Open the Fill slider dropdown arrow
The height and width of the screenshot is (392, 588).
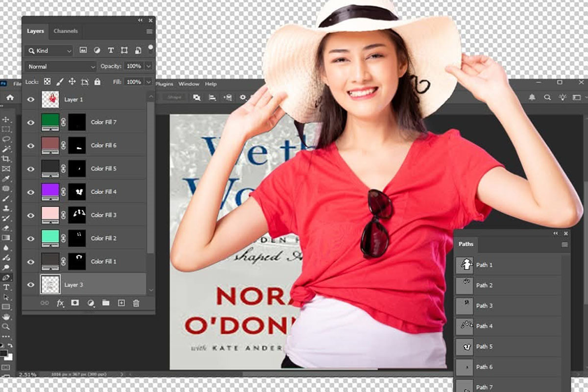148,82
